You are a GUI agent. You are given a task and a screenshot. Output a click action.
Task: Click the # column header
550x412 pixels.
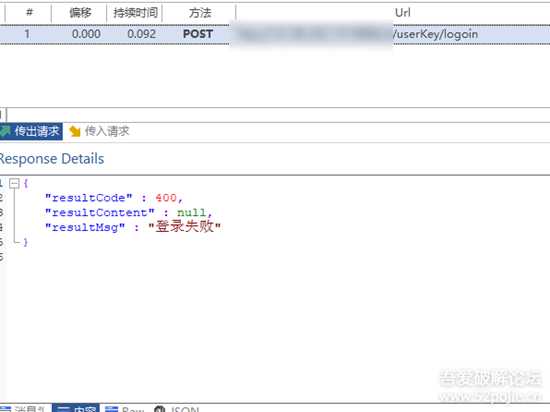point(29,13)
